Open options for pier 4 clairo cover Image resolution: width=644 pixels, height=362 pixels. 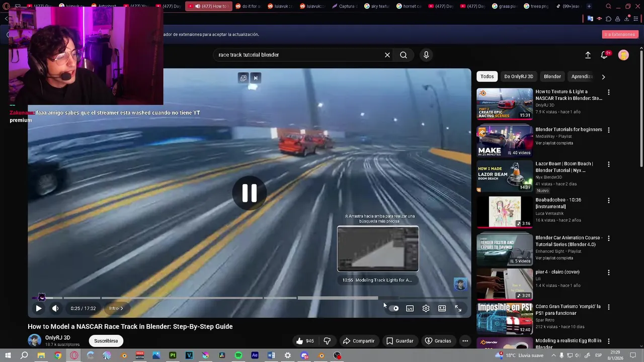[x=609, y=273]
